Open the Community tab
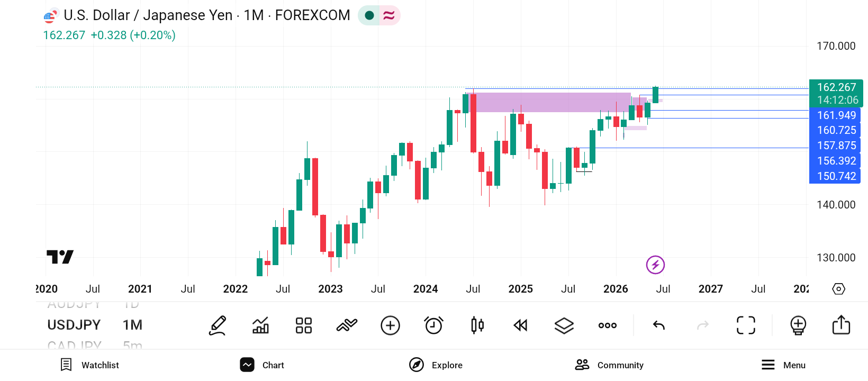Screen dimensions: 868x381 [x=609, y=365]
